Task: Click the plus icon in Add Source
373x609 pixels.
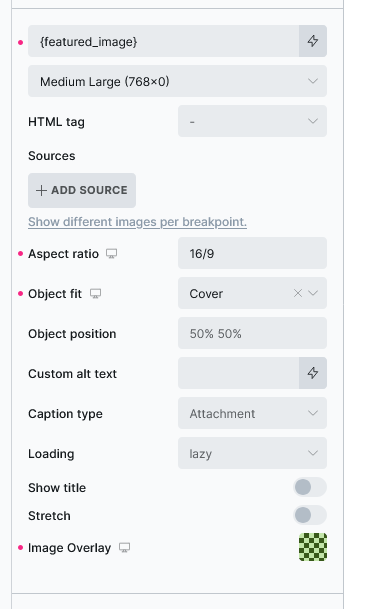Action: point(41,190)
